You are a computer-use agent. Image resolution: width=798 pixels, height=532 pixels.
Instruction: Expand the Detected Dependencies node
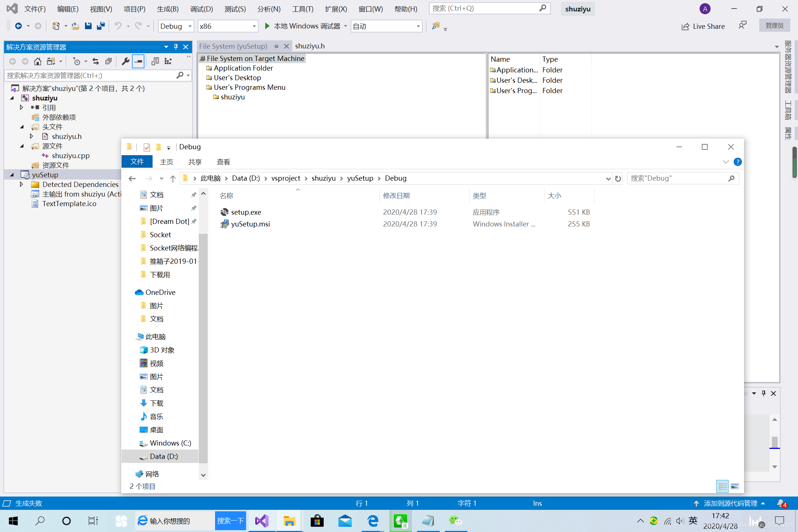point(21,184)
